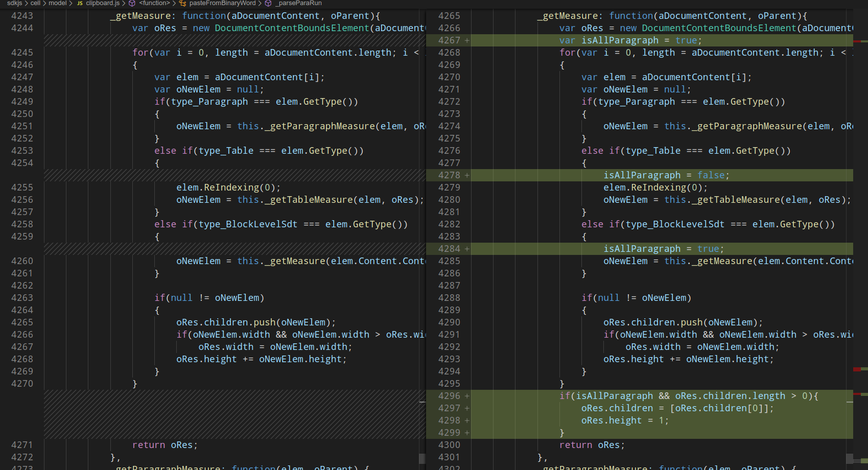Click the '+' diff indicator on line 4267
868x470 pixels.
pos(467,40)
